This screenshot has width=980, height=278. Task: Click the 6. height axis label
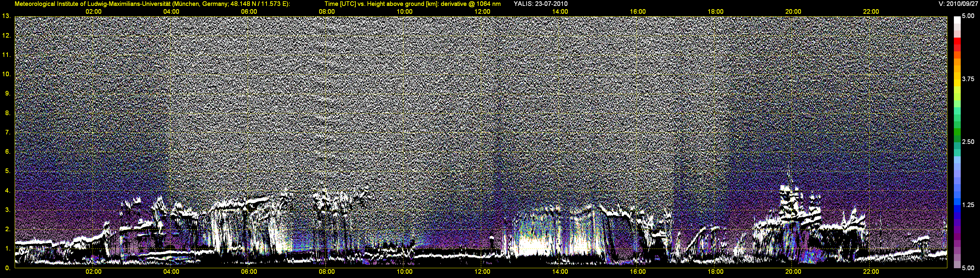[8, 151]
